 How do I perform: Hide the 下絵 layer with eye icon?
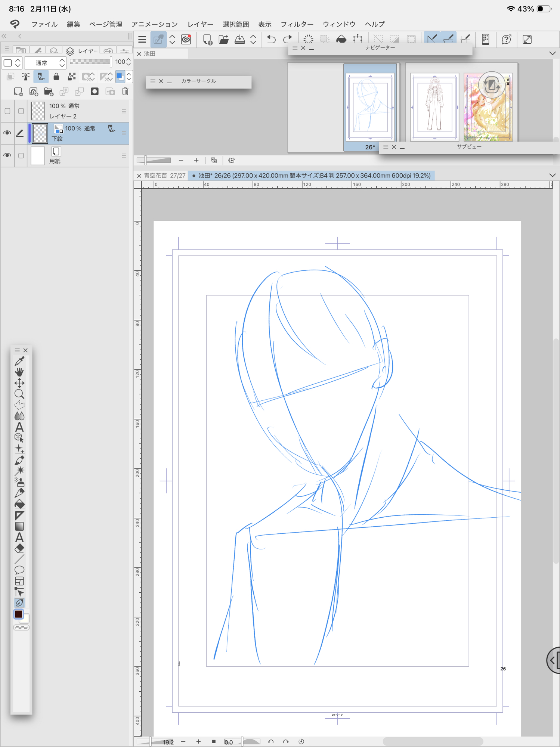click(7, 133)
